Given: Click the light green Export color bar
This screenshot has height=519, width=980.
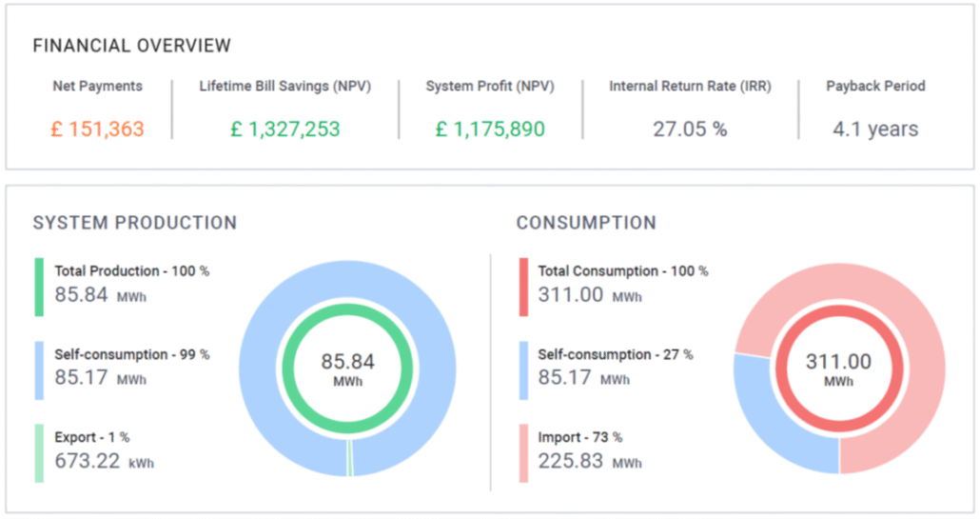Looking at the screenshot, I should [x=39, y=453].
